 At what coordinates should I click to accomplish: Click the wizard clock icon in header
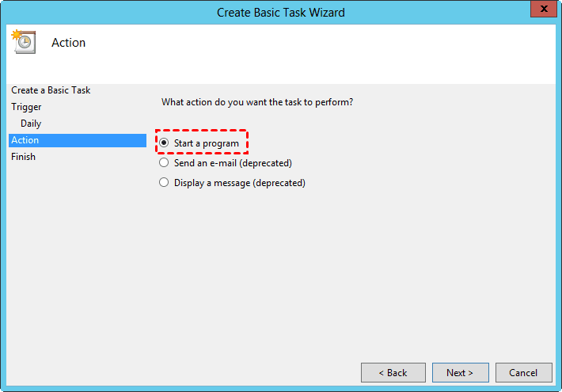[x=23, y=42]
